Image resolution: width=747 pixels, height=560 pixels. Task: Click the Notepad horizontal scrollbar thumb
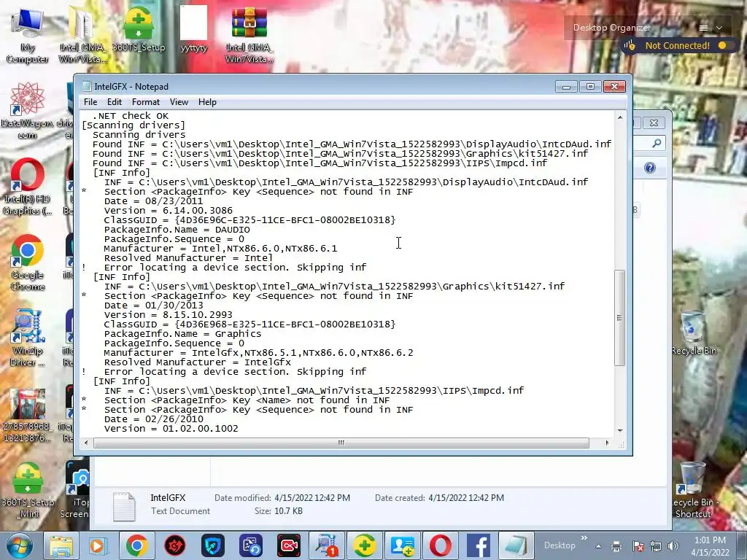click(x=341, y=443)
